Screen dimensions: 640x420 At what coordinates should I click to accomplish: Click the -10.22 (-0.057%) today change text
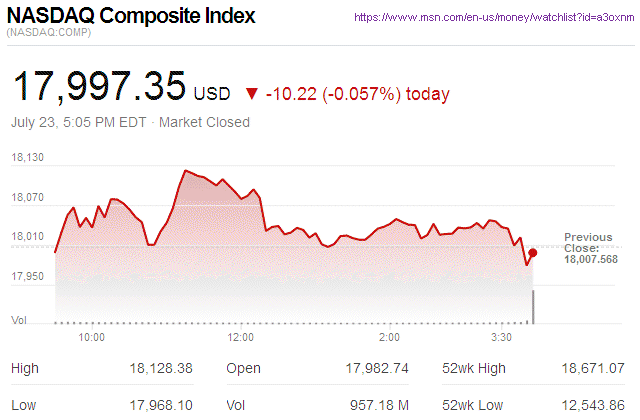[357, 94]
